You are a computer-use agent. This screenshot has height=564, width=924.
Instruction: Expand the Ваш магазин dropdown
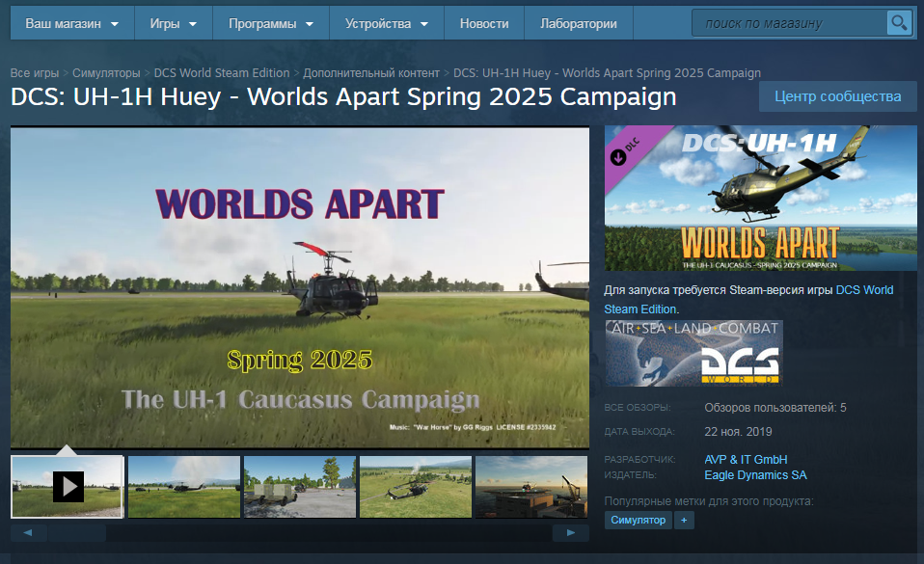72,23
